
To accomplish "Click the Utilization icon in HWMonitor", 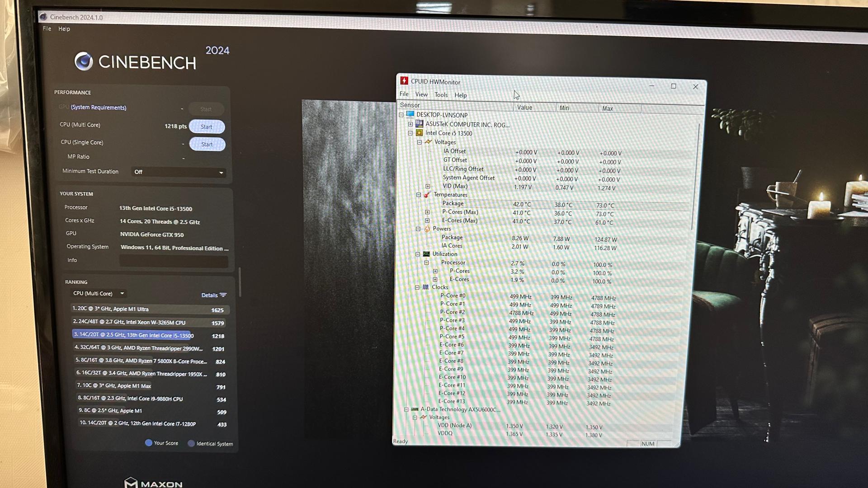I will point(426,254).
